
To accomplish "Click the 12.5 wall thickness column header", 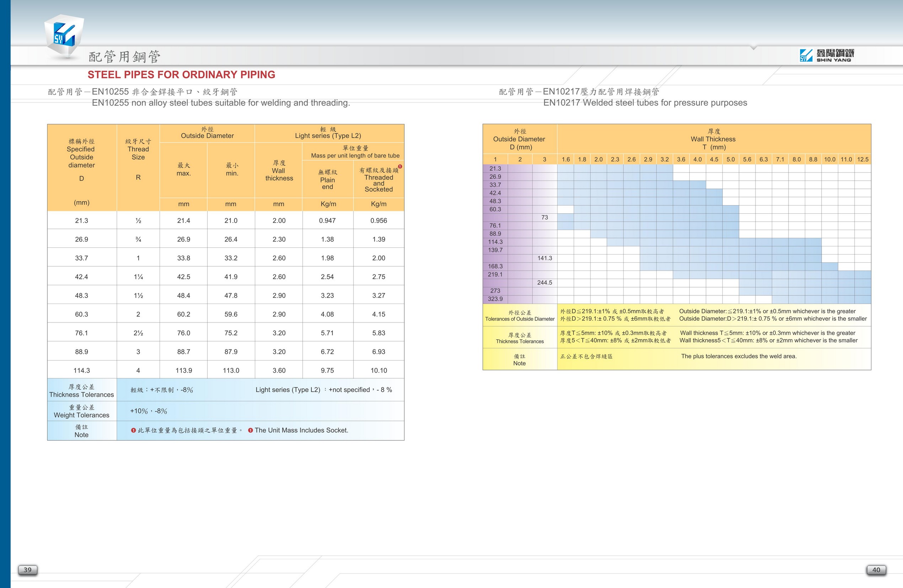I will [x=862, y=159].
